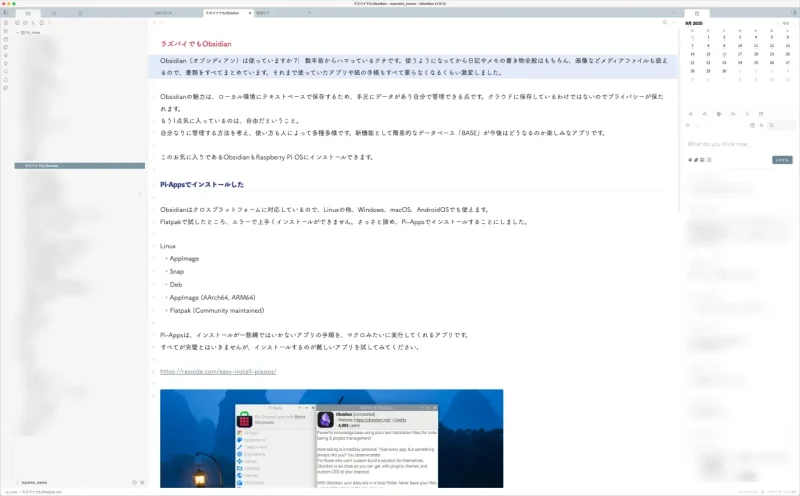Viewport: 800px width, 496px height.
Task: Click the second ribbon icon in left strip
Action: (6, 31)
